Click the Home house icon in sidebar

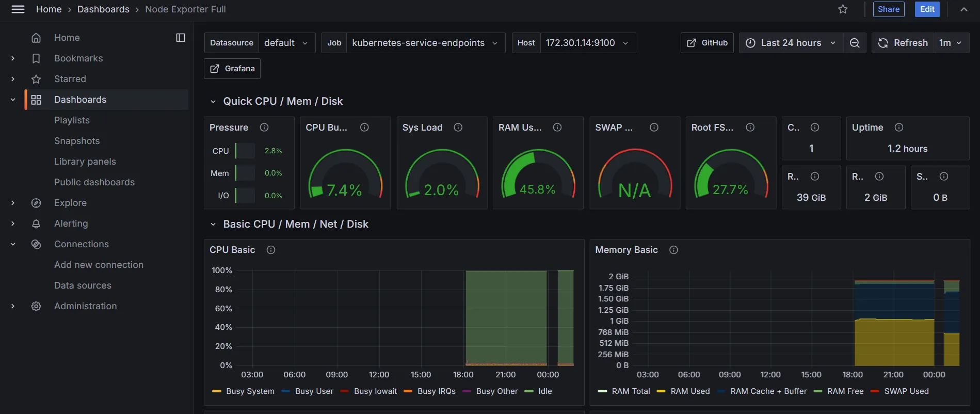pyautogui.click(x=36, y=38)
